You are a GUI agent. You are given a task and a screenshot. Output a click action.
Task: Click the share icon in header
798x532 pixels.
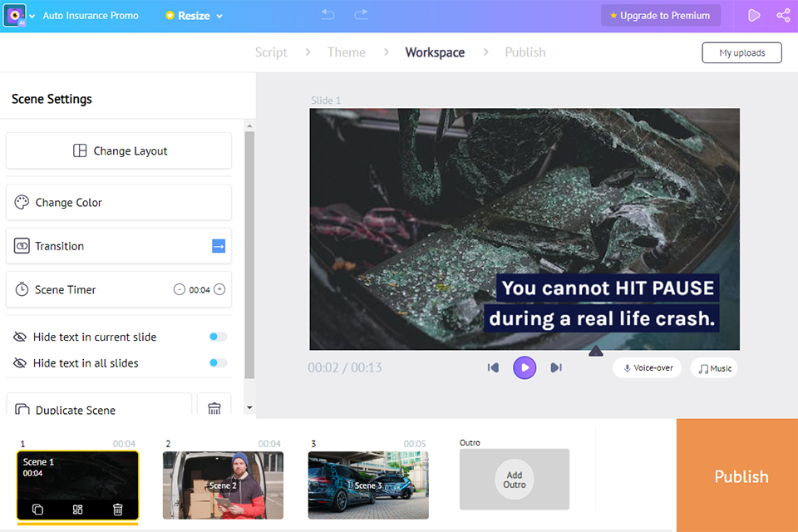(x=783, y=15)
